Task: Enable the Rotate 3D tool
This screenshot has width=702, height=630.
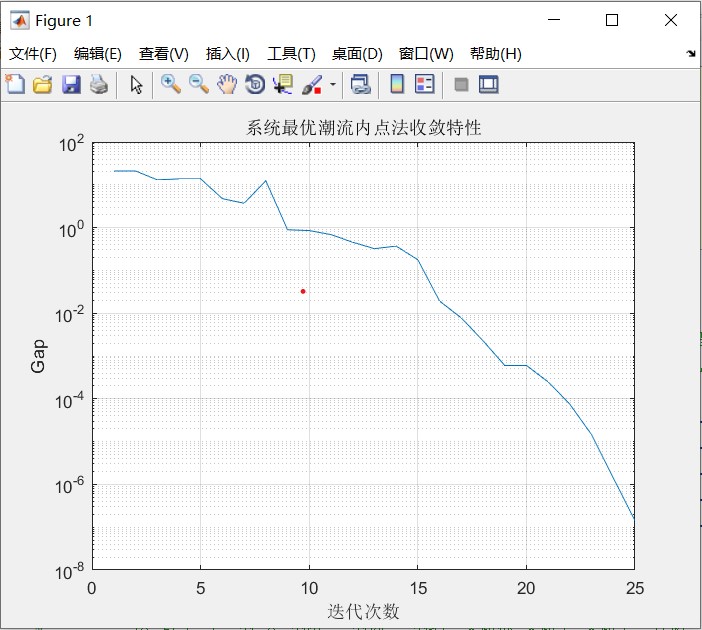Action: point(255,84)
